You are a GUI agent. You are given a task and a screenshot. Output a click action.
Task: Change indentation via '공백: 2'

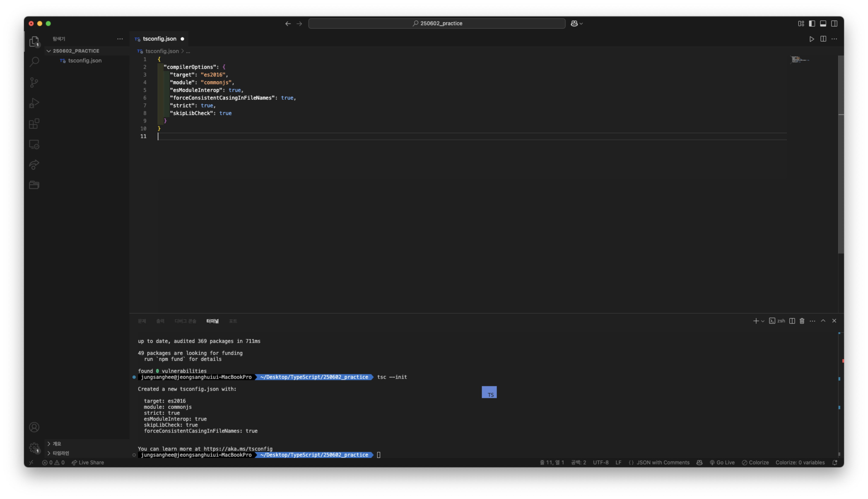[x=578, y=462]
